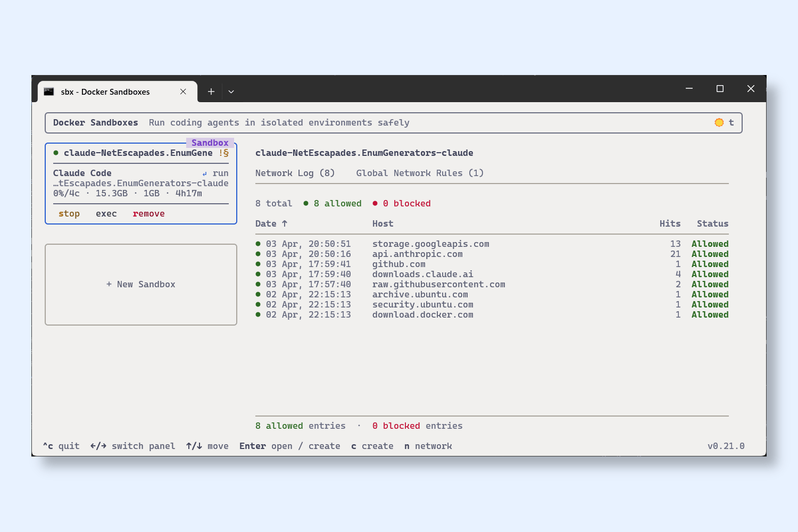Click the green status dot beside claude-NetEscapades sandbox
Viewport: 798px width, 532px height.
pos(56,153)
